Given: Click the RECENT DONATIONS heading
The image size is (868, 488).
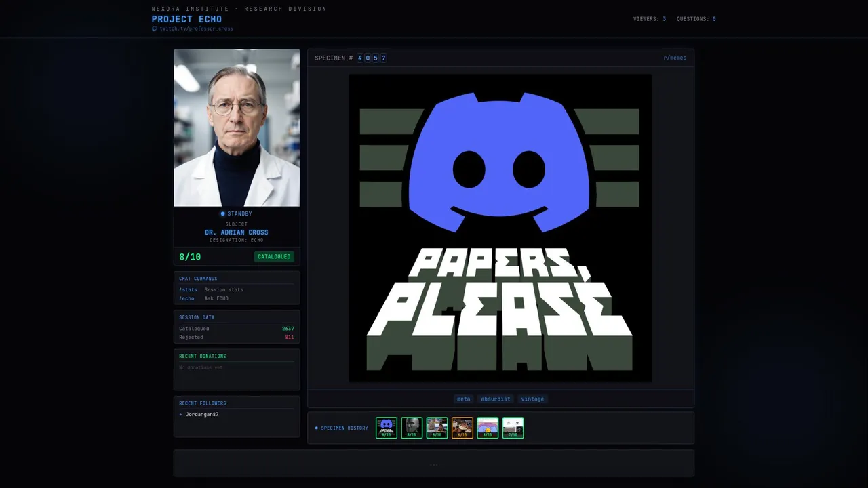Looking at the screenshot, I should point(203,356).
